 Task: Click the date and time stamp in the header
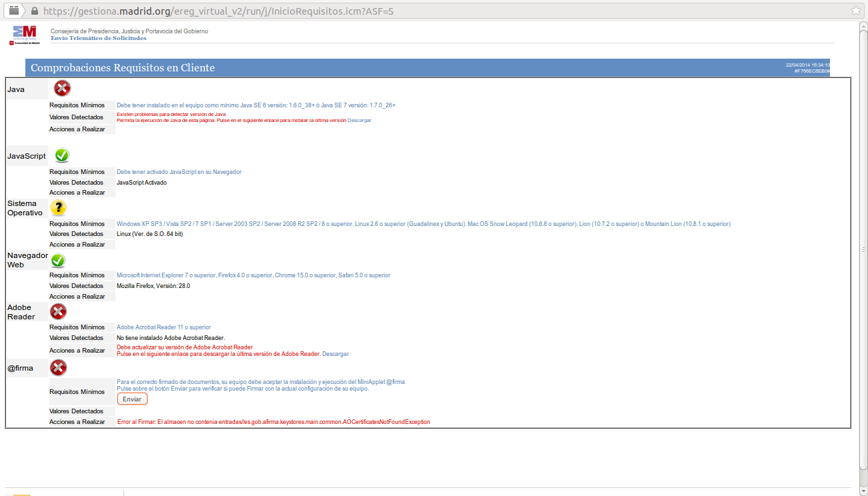click(807, 65)
